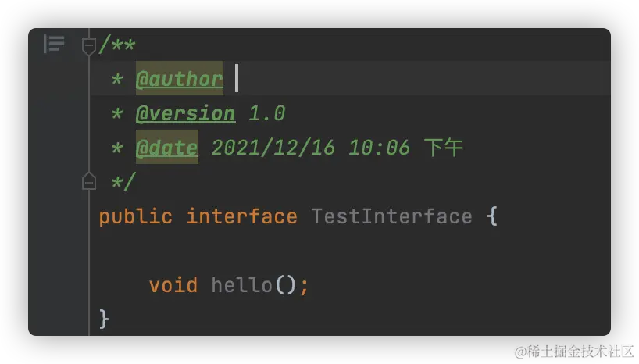Click the 下午 text in the comment
Screen dimensions: 639x364
coord(444,148)
